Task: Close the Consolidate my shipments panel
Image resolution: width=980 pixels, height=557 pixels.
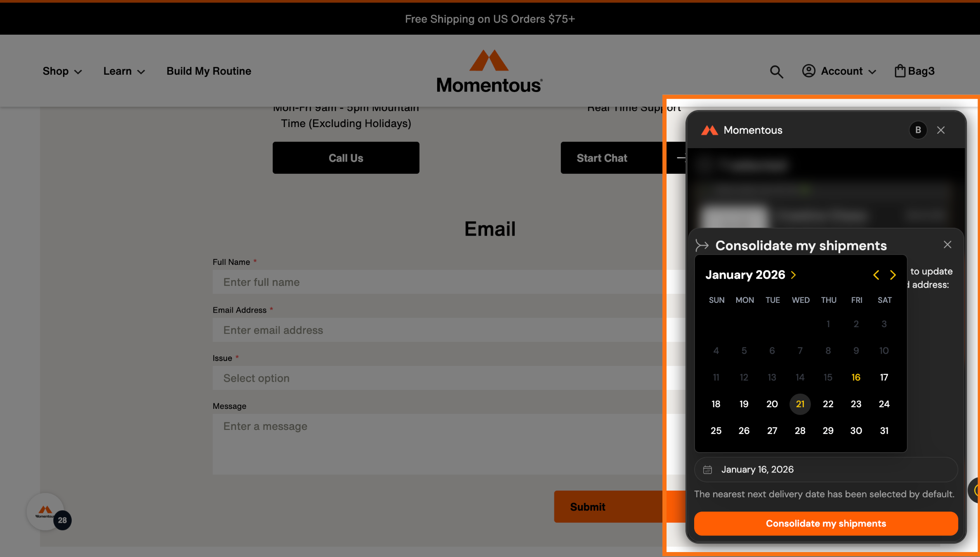Action: pos(947,245)
